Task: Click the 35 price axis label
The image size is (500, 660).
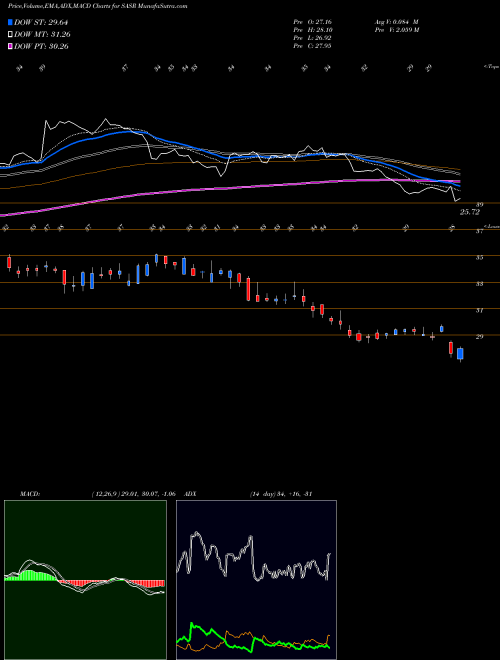Action: [479, 258]
